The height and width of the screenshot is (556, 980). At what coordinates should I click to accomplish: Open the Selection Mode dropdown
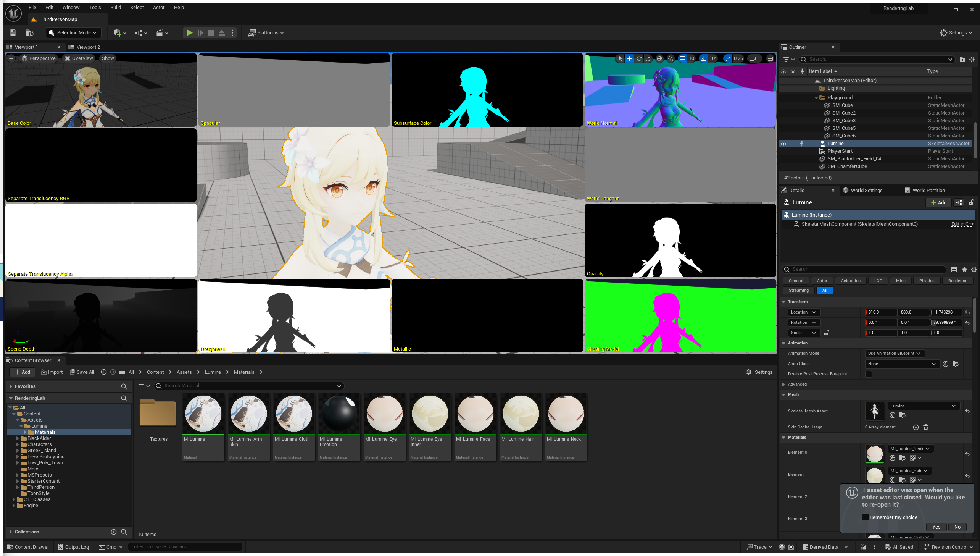pos(73,32)
